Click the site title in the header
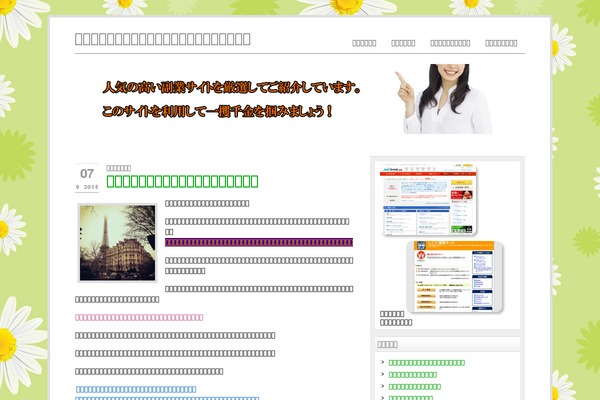 pos(163,39)
